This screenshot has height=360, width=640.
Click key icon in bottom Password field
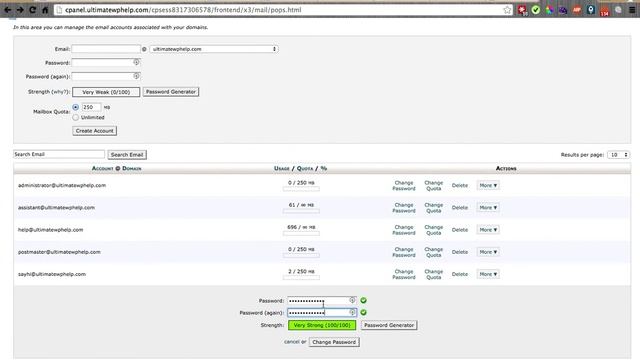click(352, 300)
